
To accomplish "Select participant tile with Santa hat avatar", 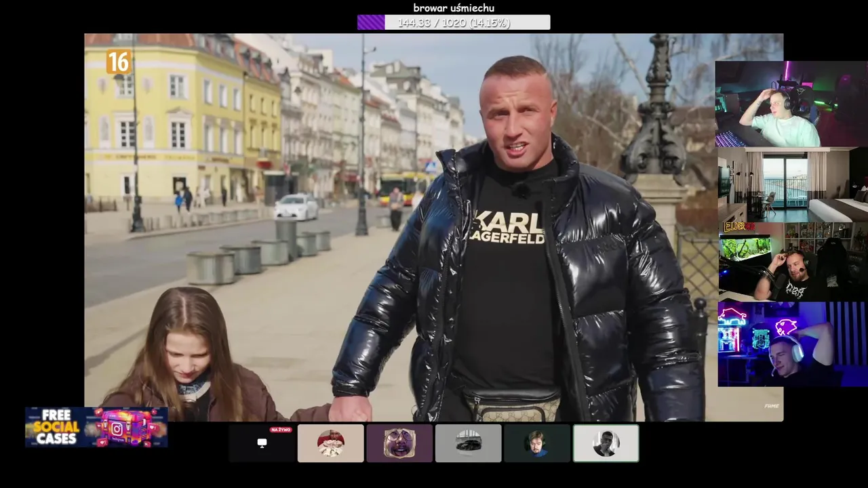I will pyautogui.click(x=331, y=443).
